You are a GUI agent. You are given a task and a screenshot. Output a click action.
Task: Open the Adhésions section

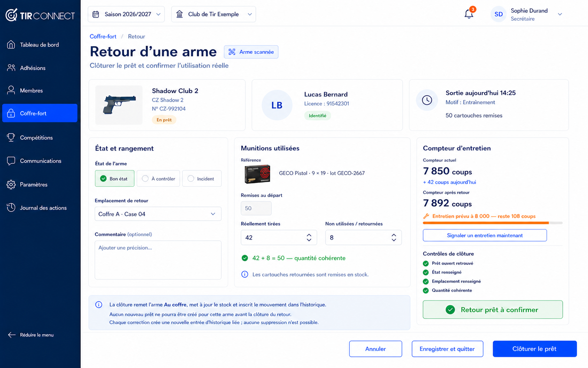coord(40,68)
